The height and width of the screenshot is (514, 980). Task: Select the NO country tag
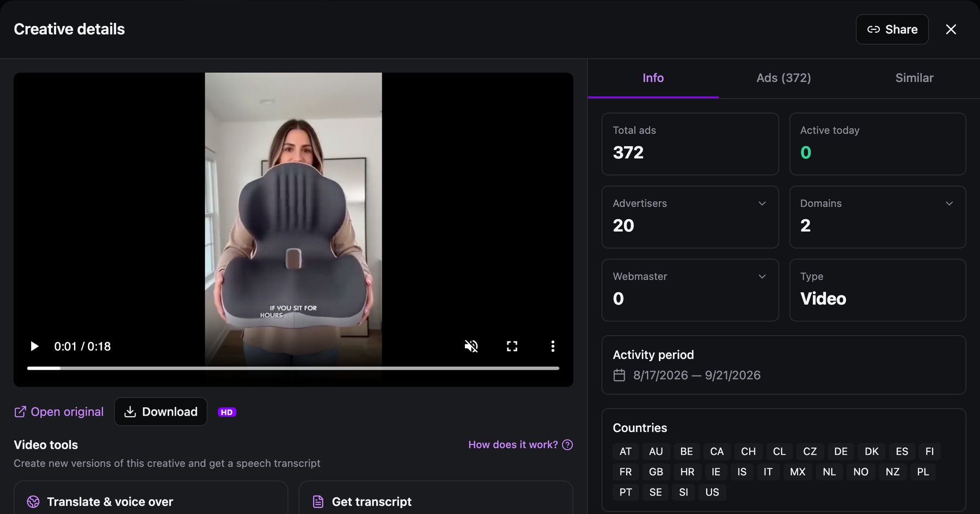coord(861,472)
